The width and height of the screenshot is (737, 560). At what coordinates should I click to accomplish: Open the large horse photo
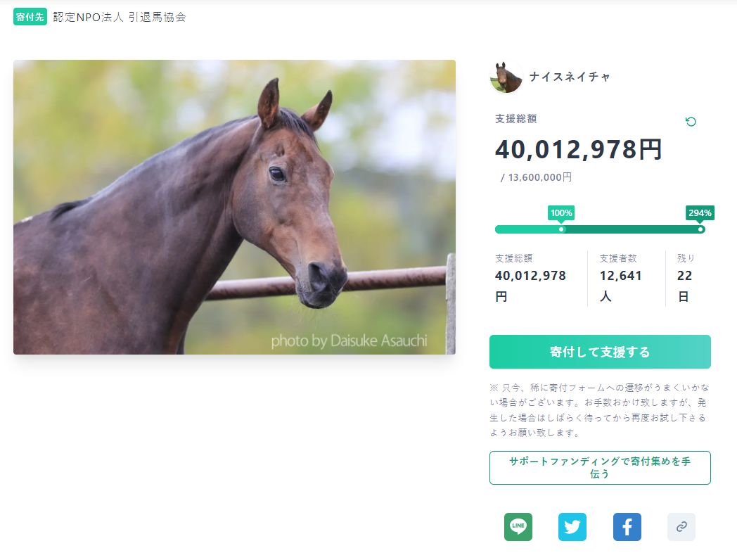[234, 207]
